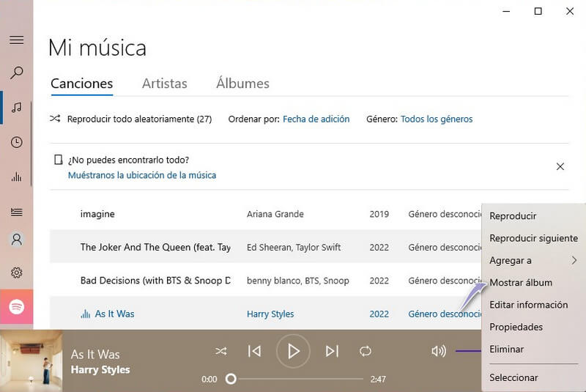This screenshot has height=392, width=586.
Task: Switch to Canciones tab
Action: (x=82, y=84)
